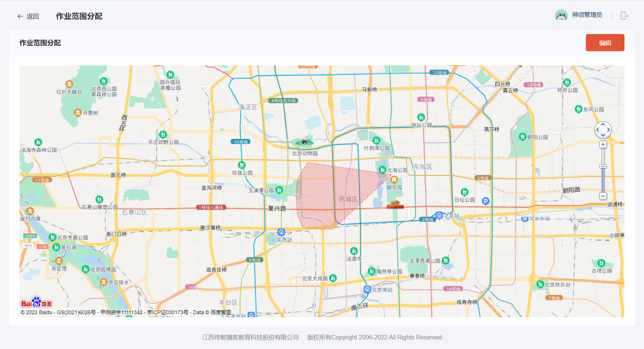Click the 玲珑公园 park icon

242,165
